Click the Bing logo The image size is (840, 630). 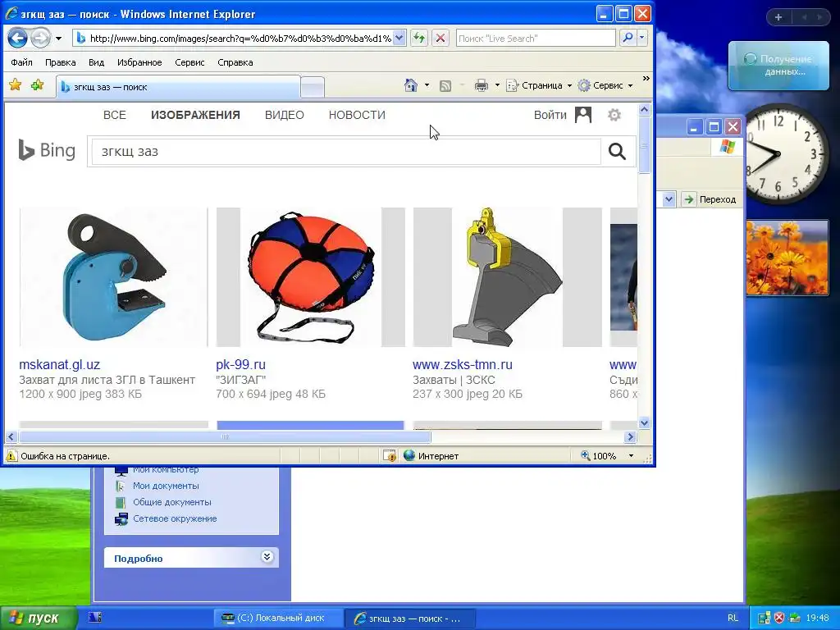47,151
